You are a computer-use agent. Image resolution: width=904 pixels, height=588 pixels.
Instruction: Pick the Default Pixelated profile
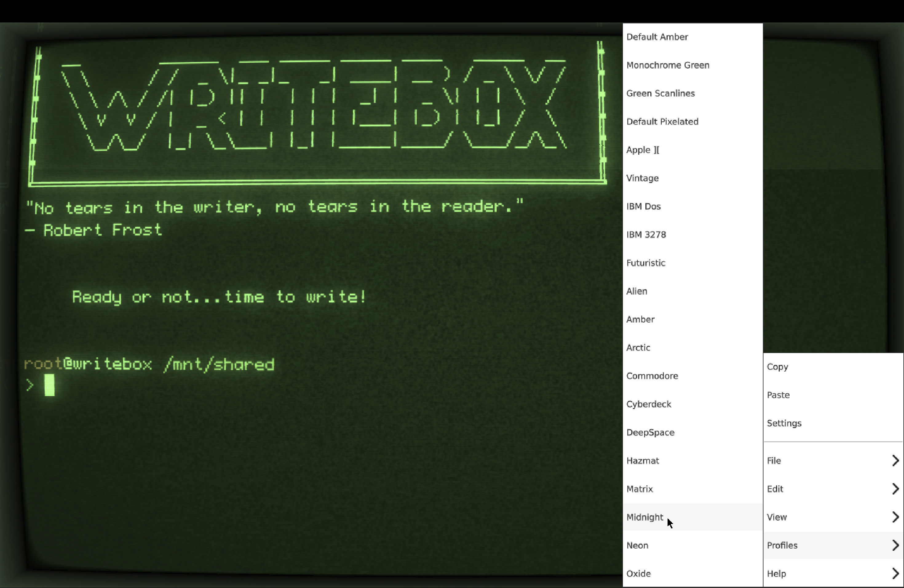692,121
